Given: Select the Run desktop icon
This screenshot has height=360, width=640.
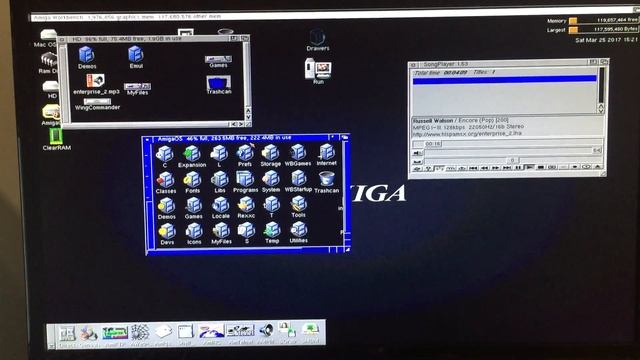Looking at the screenshot, I should 318,71.
